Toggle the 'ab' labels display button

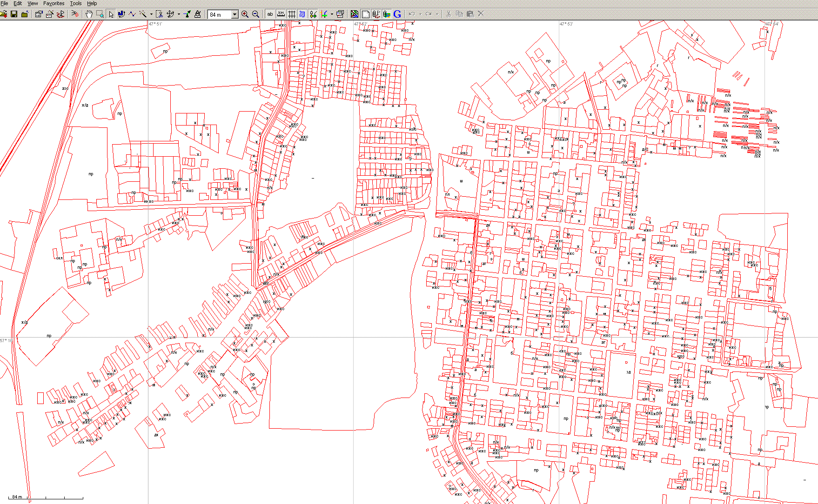pyautogui.click(x=270, y=14)
